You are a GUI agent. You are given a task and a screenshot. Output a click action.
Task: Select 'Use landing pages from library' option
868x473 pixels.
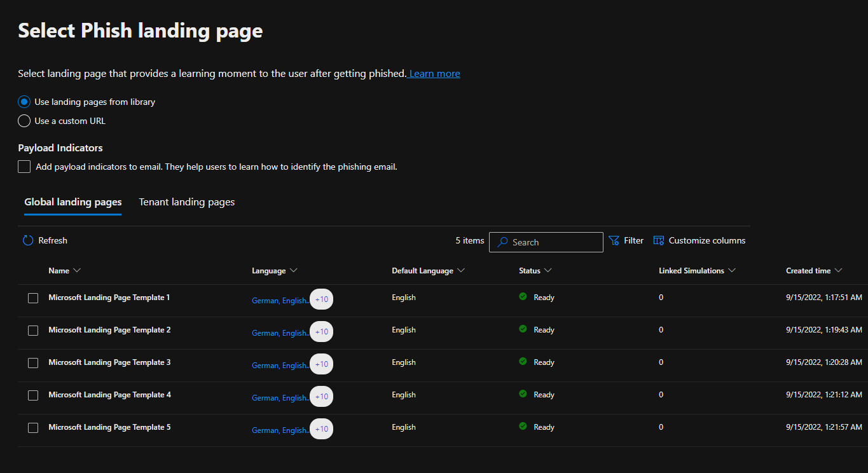click(24, 102)
